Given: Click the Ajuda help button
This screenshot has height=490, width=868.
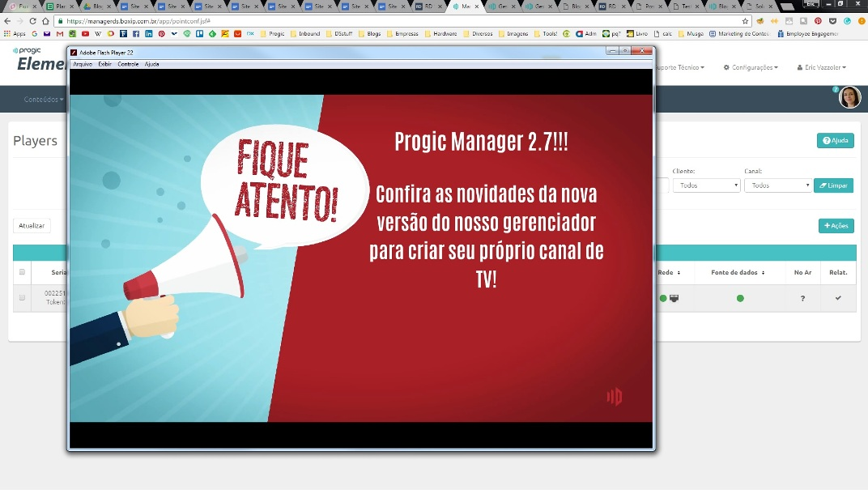Looking at the screenshot, I should [836, 141].
